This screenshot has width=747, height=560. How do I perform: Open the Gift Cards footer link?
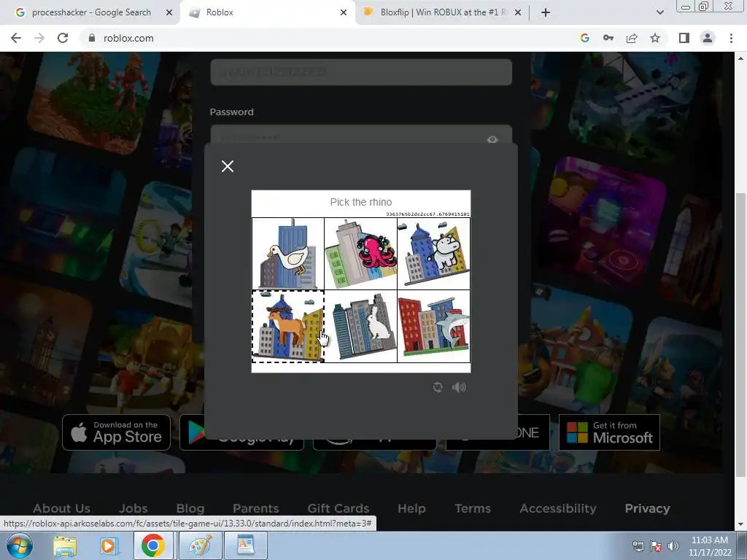(338, 508)
